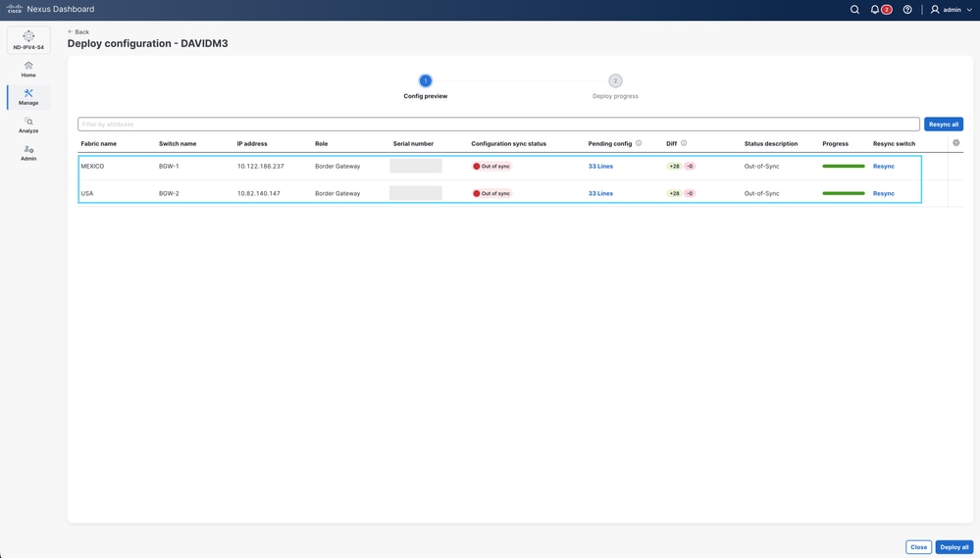Sort by IP address column header
Viewport: 980px width, 558px height.
[x=252, y=144]
